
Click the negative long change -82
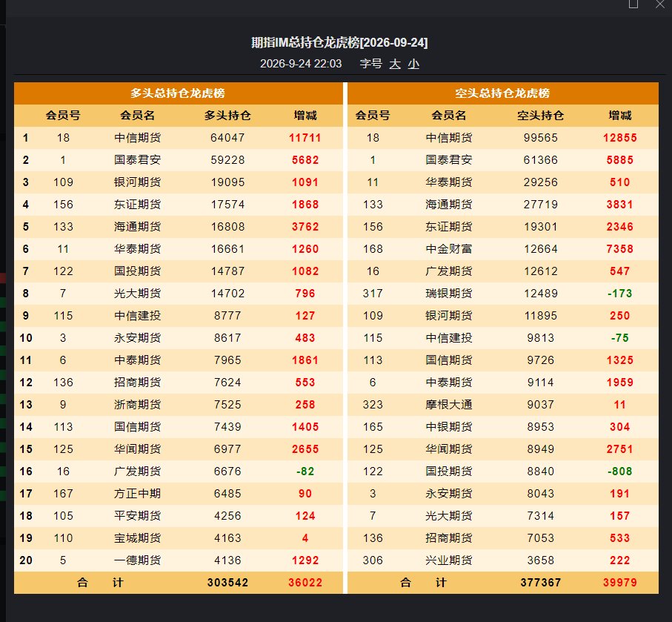coord(305,472)
